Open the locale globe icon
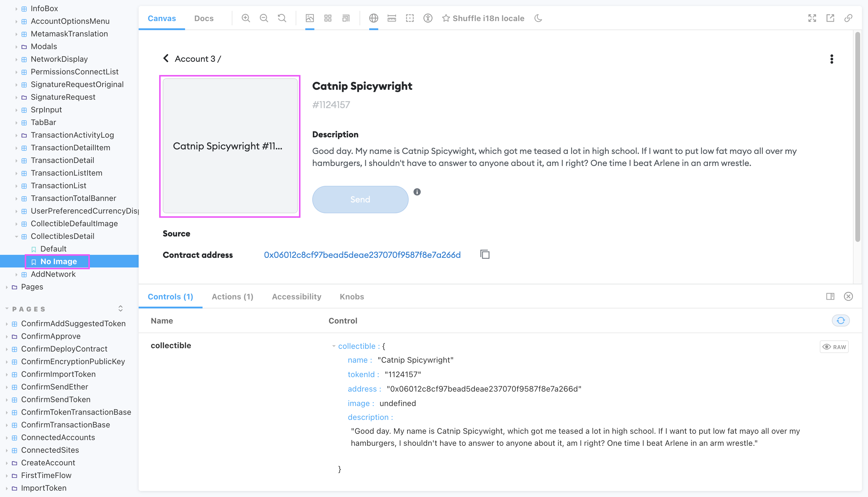868x497 pixels. [x=373, y=18]
